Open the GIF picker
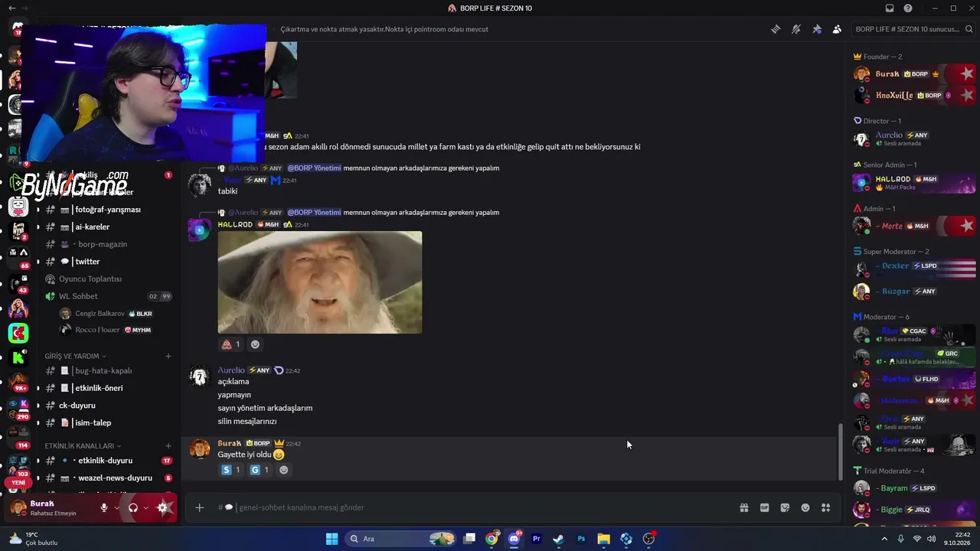The height and width of the screenshot is (551, 980). tap(764, 507)
